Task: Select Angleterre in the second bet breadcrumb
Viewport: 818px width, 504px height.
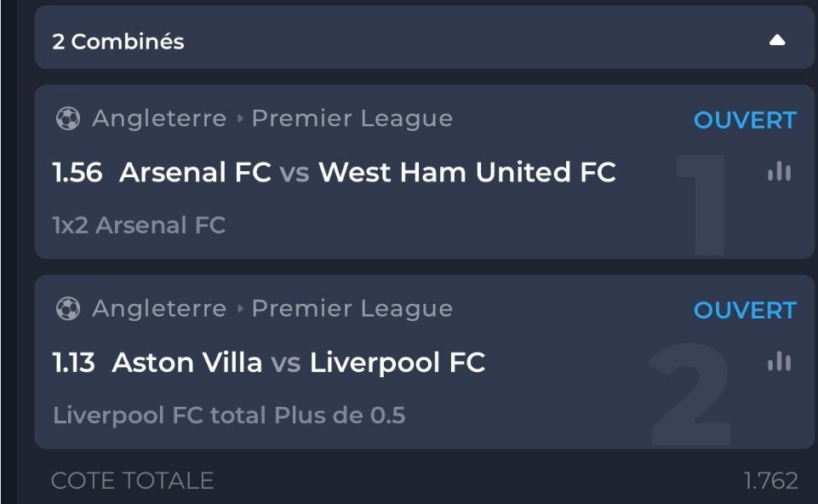Action: [x=159, y=308]
